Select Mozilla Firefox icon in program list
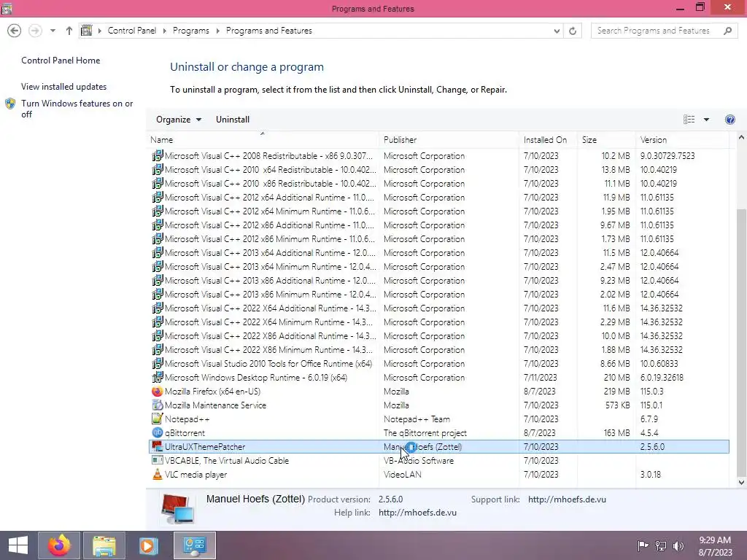 pos(158,392)
